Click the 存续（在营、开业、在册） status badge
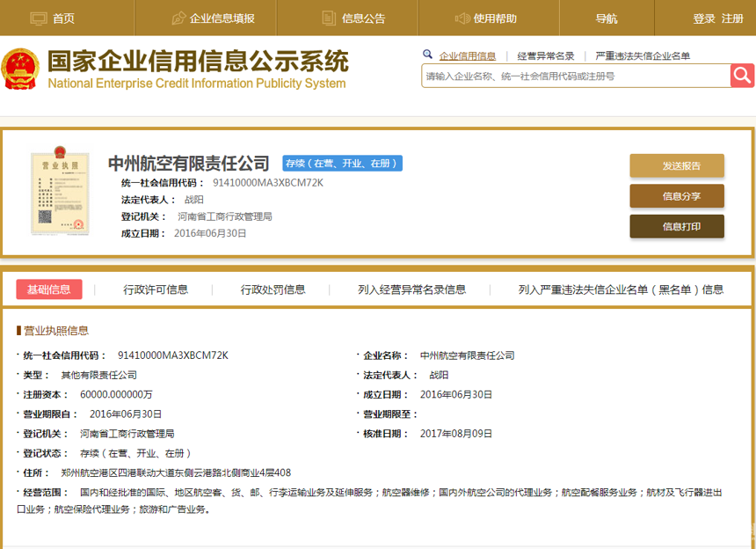Screen dimensions: 756x549 [342, 163]
